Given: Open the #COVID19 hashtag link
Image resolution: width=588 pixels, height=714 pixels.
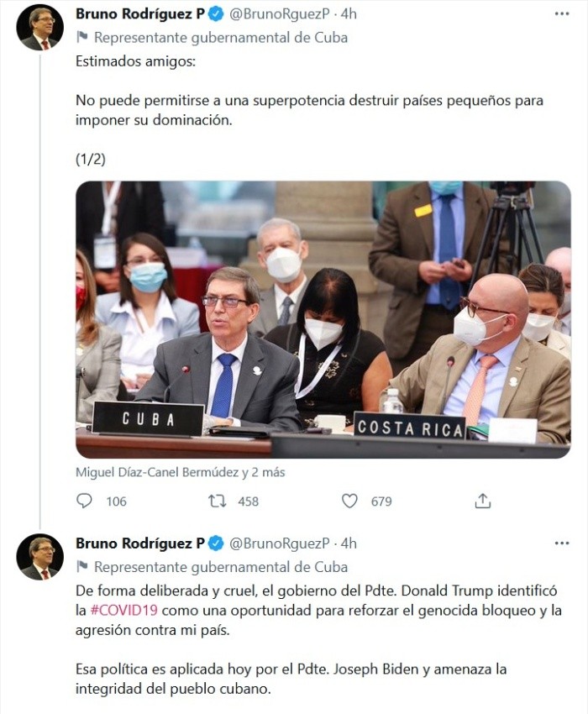Looking at the screenshot, I should [x=124, y=610].
